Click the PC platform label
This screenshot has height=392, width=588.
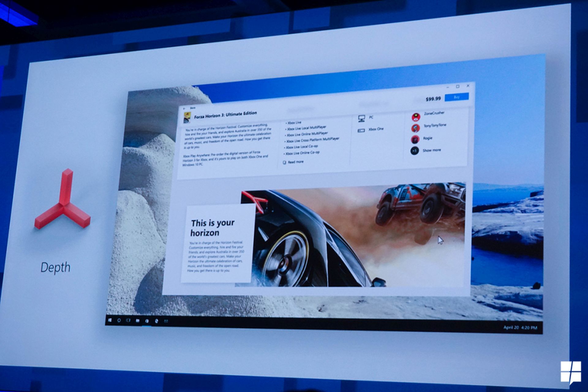371,117
